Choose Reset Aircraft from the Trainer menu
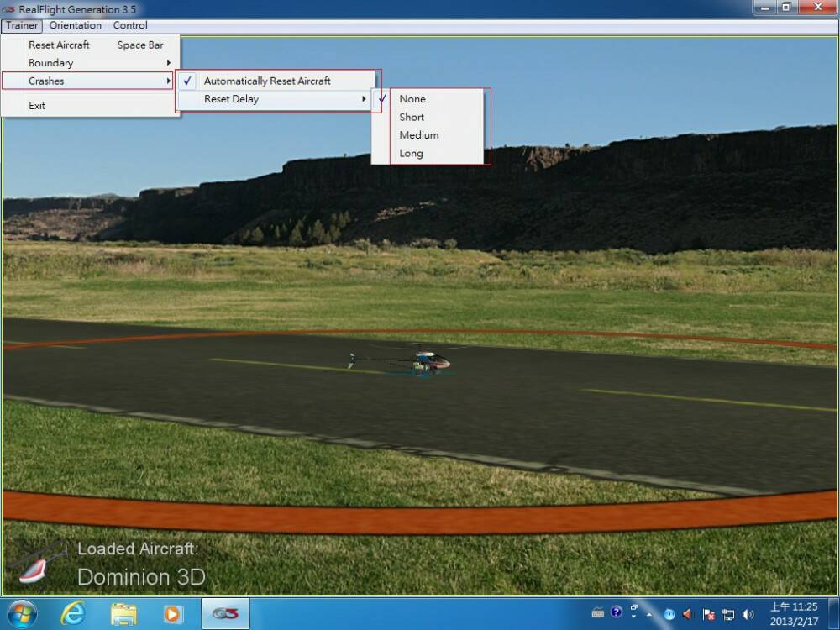The width and height of the screenshot is (840, 630). coord(90,45)
